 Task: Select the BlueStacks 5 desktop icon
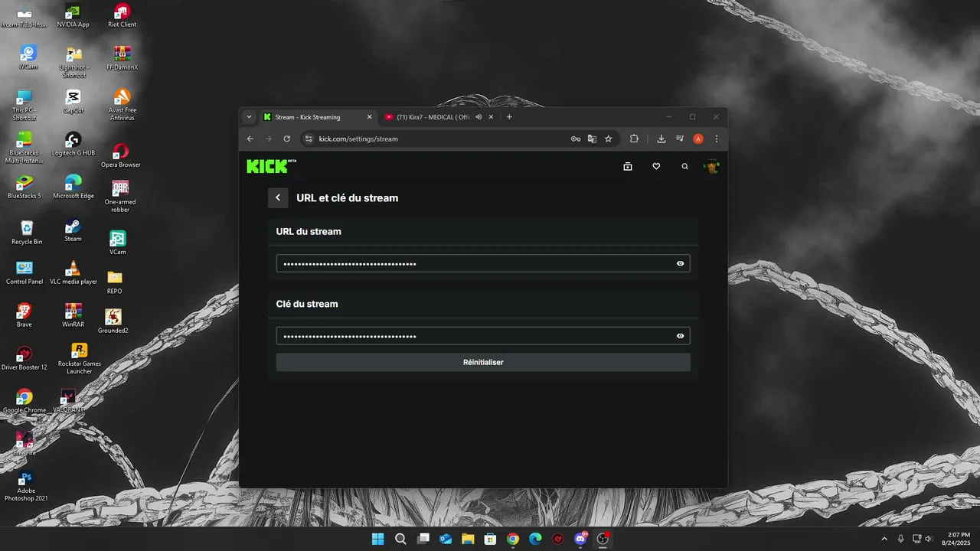tap(24, 187)
